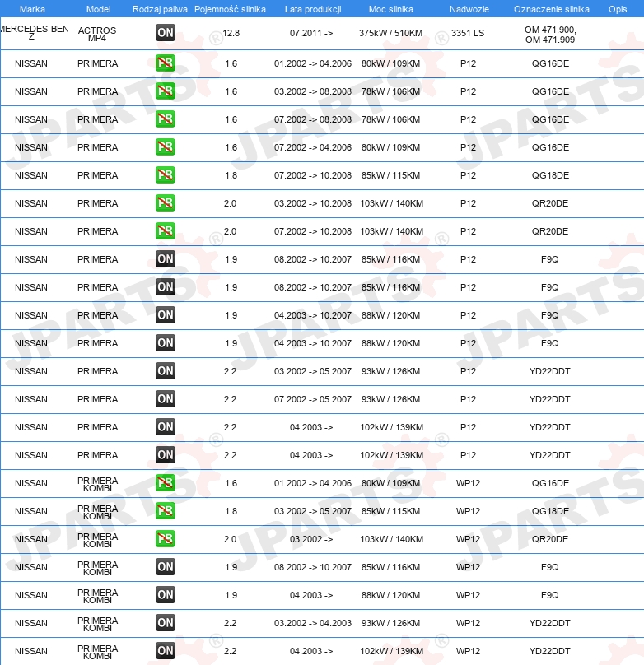
Task: Click the WP12 row's 93kW / 126KM power value
Action: pos(390,623)
